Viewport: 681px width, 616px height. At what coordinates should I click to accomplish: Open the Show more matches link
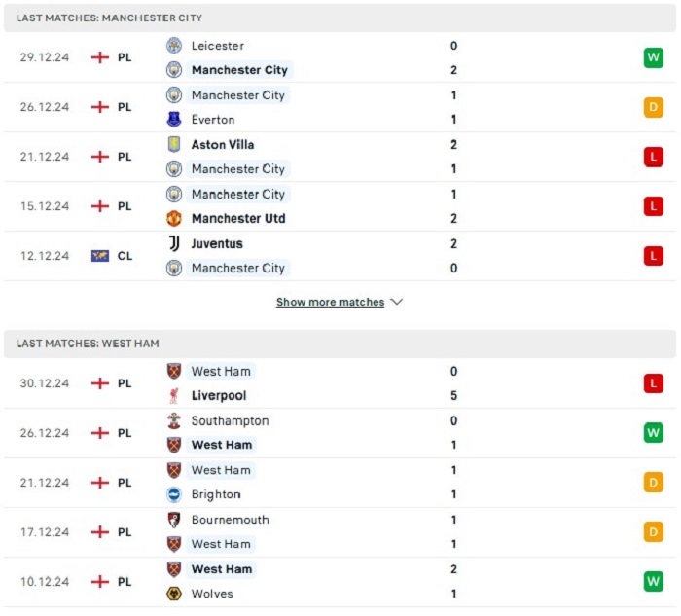tap(330, 302)
